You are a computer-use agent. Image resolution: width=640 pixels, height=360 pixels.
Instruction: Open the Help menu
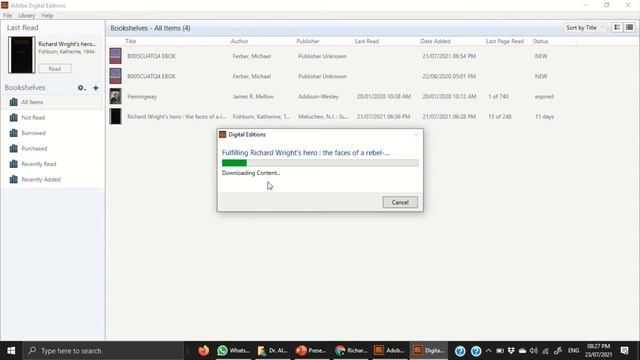(47, 16)
